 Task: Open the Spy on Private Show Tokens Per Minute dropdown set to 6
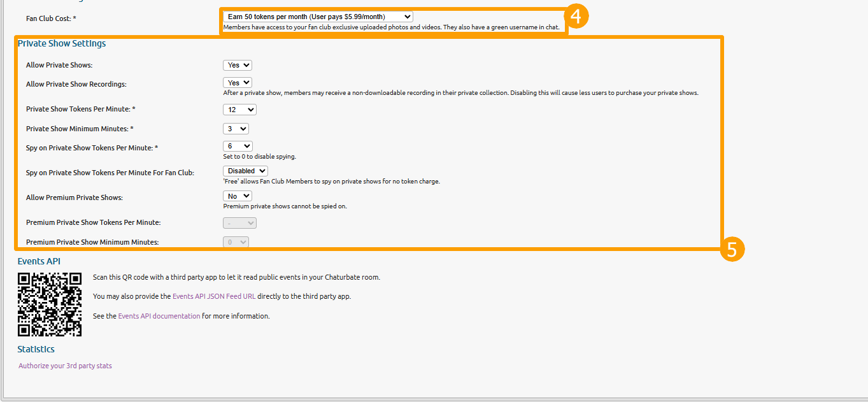238,147
